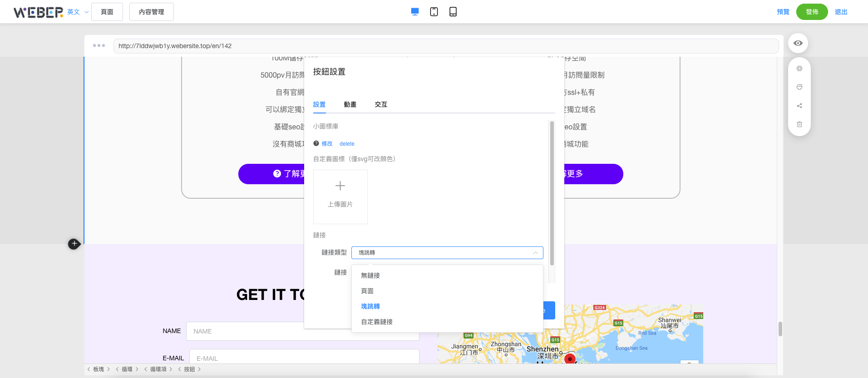The image size is (868, 378).
Task: Click the 循環項 breadcrumb label
Action: (x=158, y=369)
